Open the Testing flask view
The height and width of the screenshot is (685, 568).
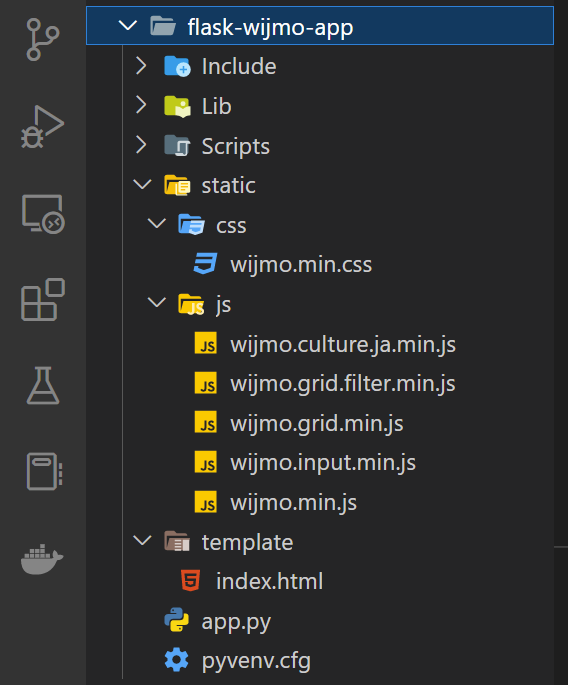[x=43, y=385]
